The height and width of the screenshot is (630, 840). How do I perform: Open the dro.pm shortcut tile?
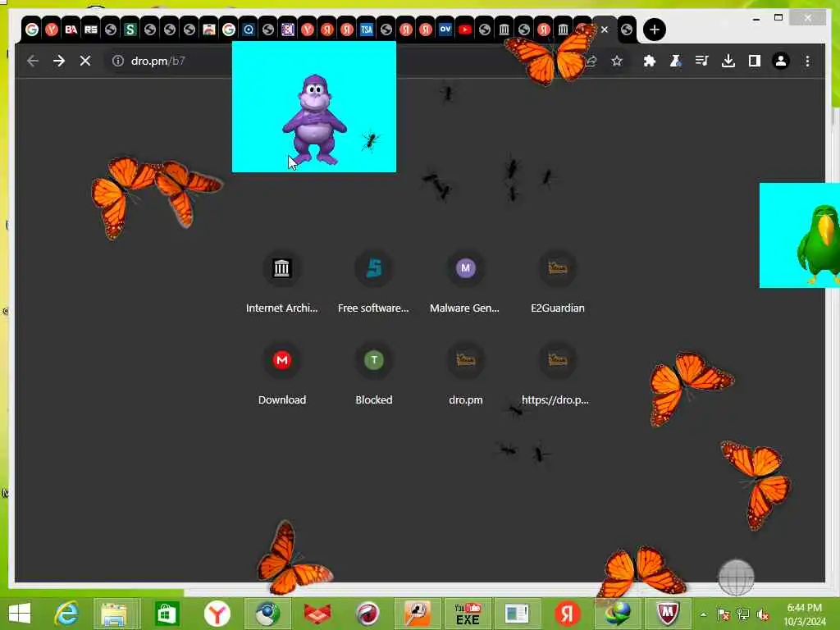click(x=465, y=374)
